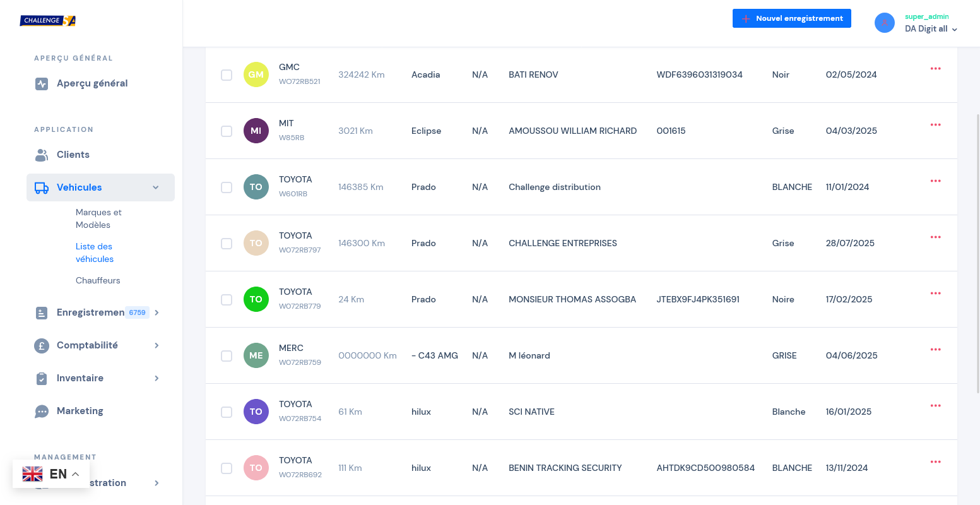Click the TO avatar for plate WO72RB754

click(256, 412)
